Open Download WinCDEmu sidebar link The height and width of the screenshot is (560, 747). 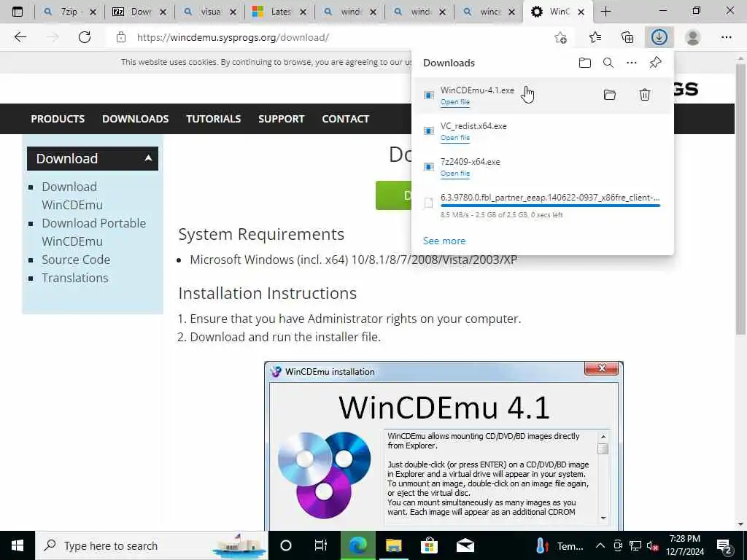pos(72,195)
